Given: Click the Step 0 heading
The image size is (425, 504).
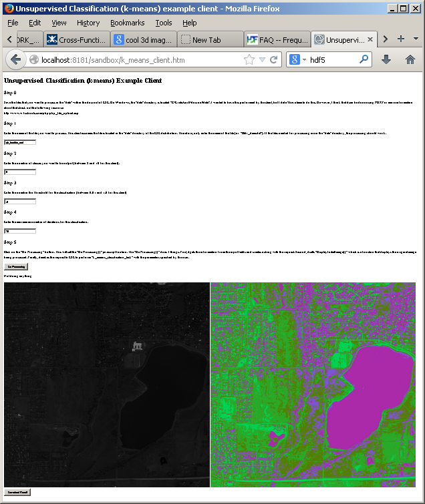Looking at the screenshot, I should pos(10,93).
